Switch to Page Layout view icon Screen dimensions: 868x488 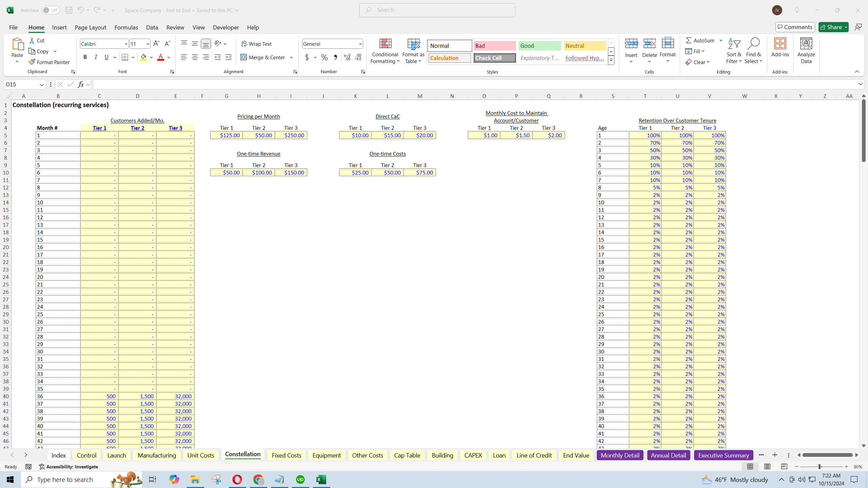[x=767, y=467]
